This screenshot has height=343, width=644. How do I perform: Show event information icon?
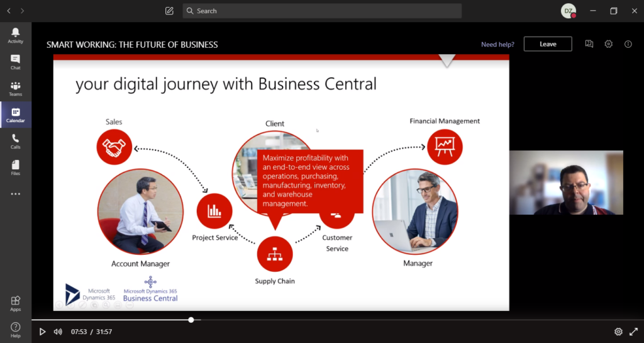(x=628, y=44)
